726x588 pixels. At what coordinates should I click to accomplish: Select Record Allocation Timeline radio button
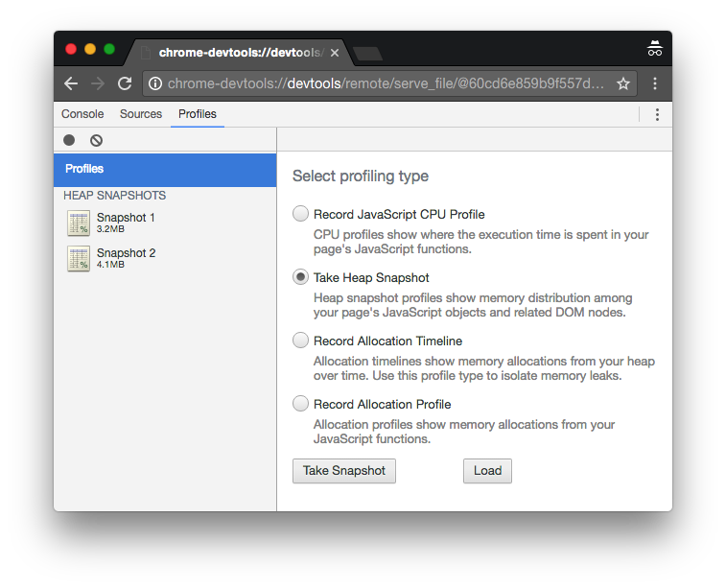[300, 341]
